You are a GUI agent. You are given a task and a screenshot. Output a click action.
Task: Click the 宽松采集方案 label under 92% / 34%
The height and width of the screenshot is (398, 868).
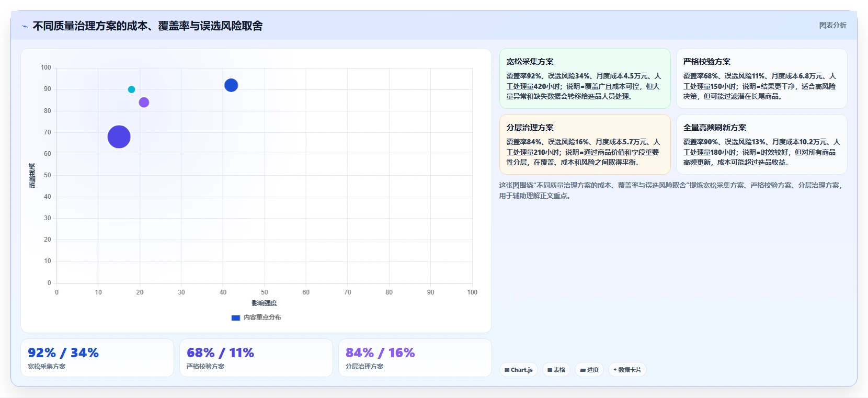pyautogui.click(x=47, y=367)
